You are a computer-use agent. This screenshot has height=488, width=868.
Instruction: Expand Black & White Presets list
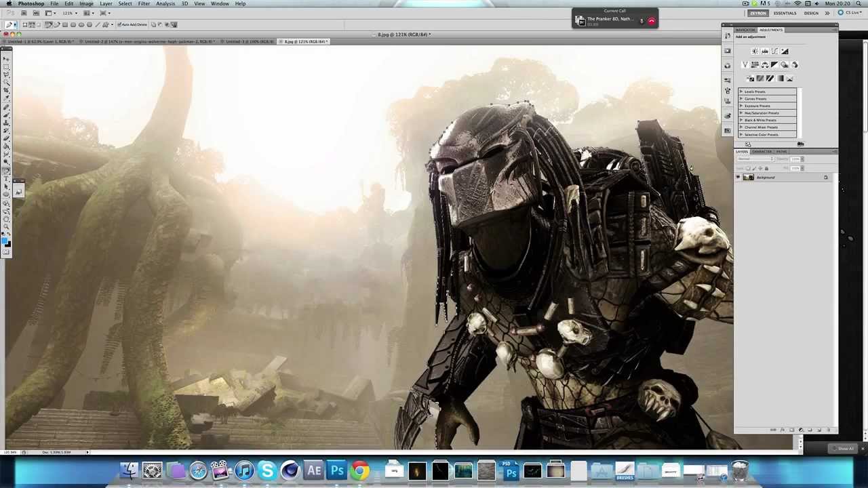click(741, 120)
